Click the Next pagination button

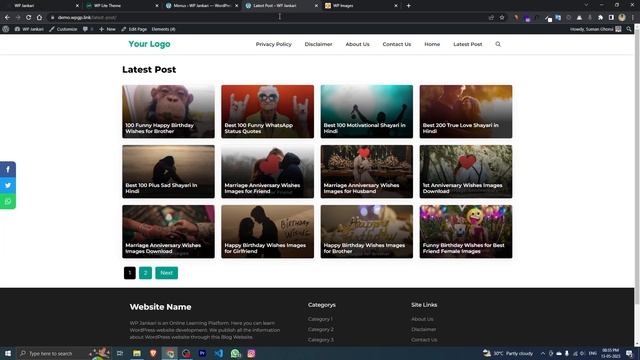(167, 273)
